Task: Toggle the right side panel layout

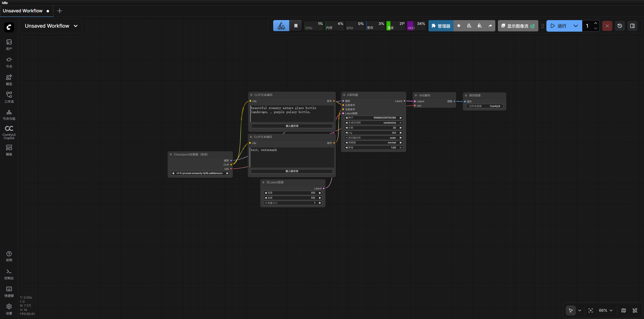Action: click(632, 26)
